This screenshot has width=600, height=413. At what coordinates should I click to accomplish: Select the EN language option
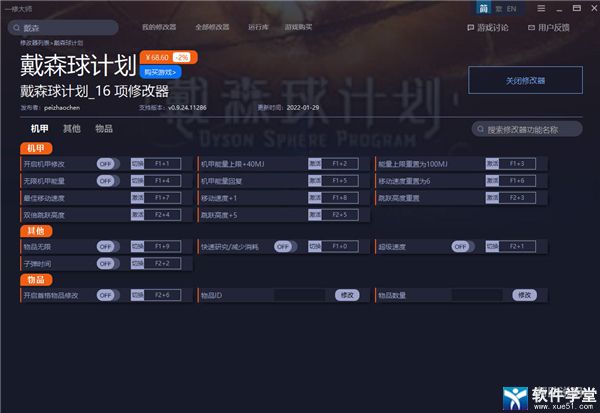(512, 9)
